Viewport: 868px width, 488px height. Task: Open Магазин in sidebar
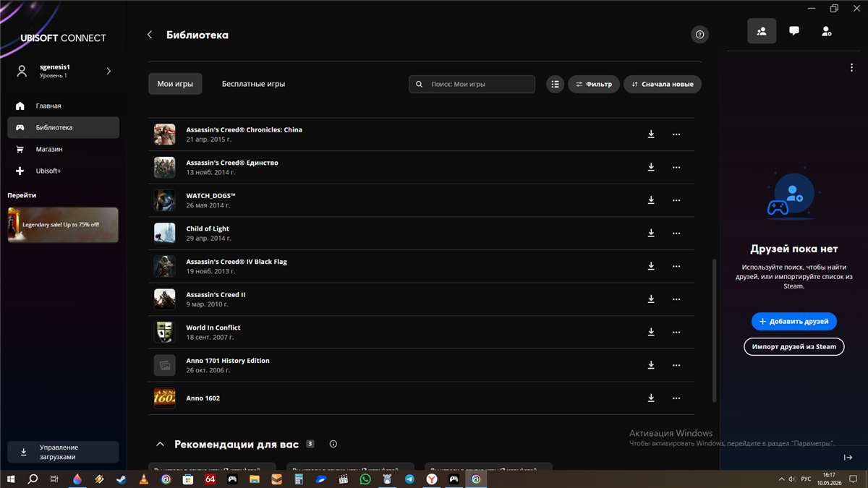coord(63,149)
